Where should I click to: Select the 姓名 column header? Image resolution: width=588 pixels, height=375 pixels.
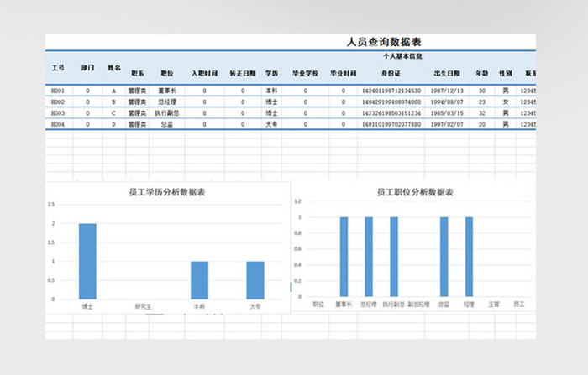[x=114, y=68]
